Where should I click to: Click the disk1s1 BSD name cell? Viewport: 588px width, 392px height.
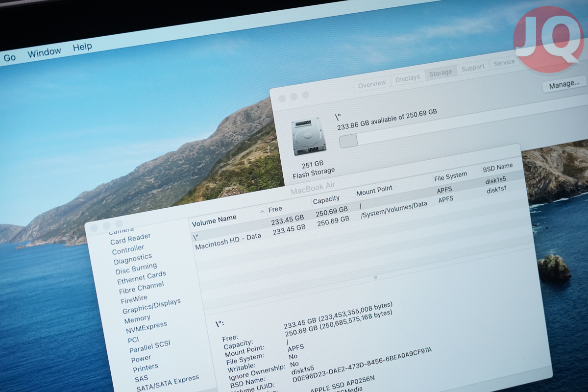pos(496,189)
